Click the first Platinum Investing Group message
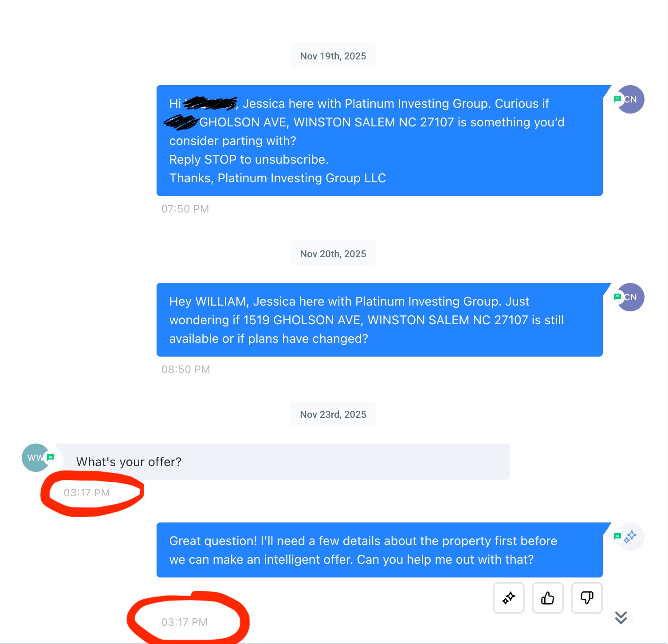The width and height of the screenshot is (668, 644). tap(380, 141)
